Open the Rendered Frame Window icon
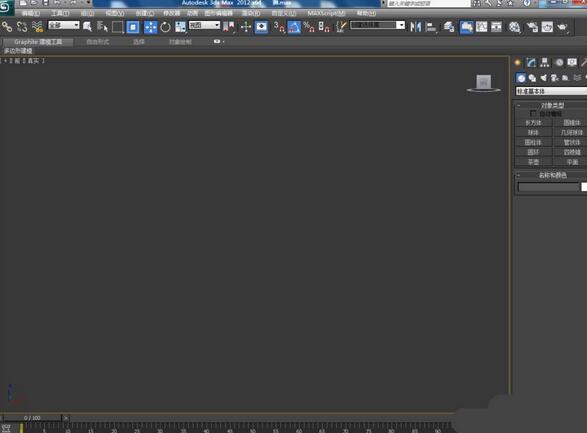The image size is (587, 433). [547, 27]
